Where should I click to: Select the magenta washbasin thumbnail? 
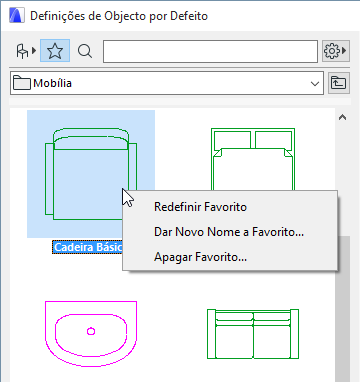click(x=91, y=334)
